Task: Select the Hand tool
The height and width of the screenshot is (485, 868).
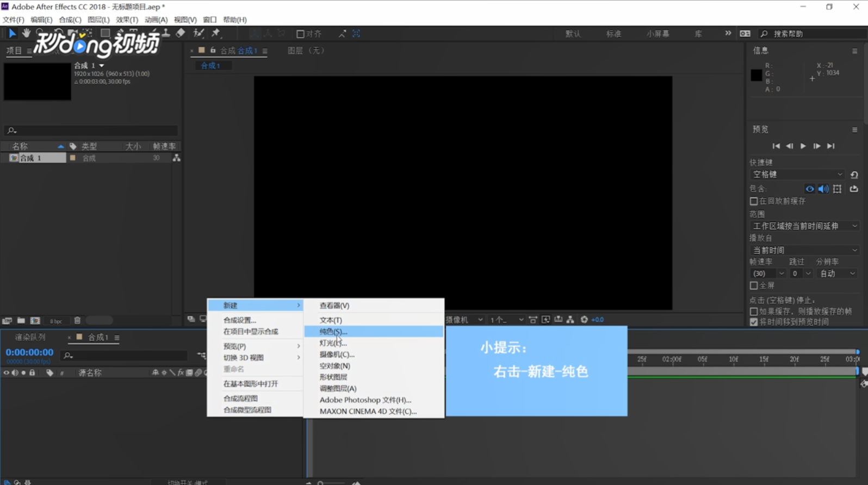Action: pyautogui.click(x=26, y=33)
